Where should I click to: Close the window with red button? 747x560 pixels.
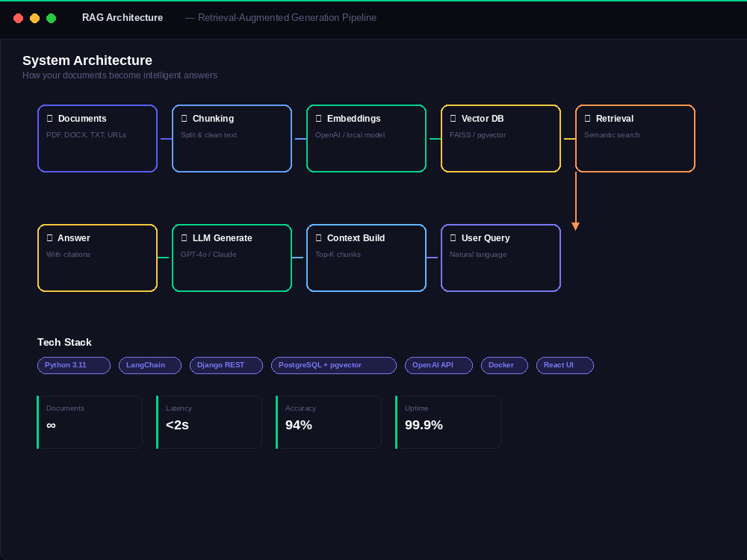tap(18, 18)
